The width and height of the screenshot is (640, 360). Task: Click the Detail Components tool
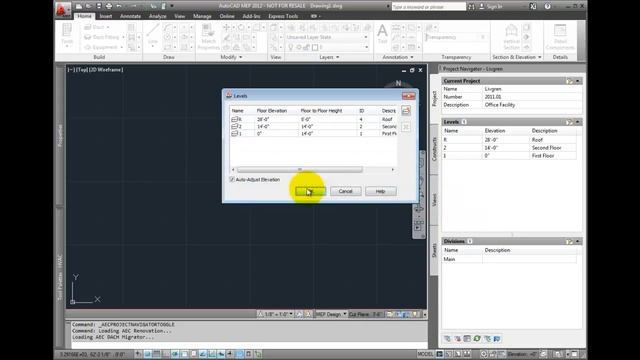(560, 37)
